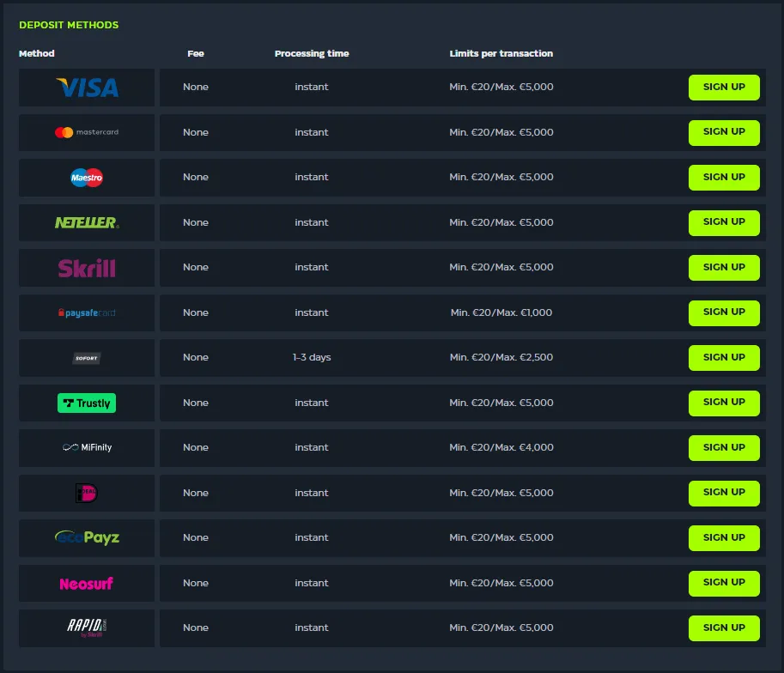Select the Skrill payment logo
The height and width of the screenshot is (673, 784).
[87, 268]
